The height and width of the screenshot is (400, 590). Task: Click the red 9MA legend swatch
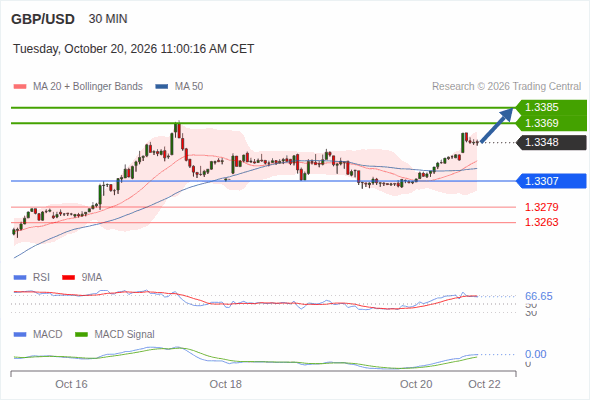click(x=68, y=278)
